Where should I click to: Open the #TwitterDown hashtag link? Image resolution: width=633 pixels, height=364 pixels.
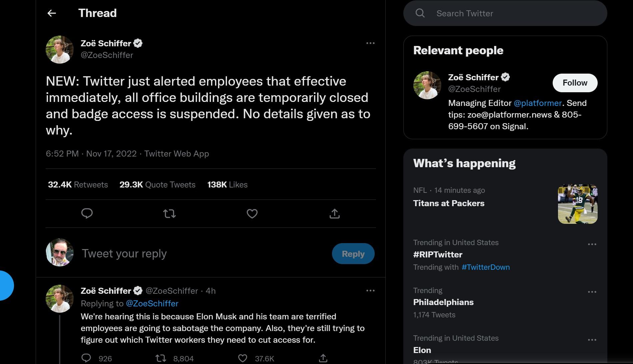pyautogui.click(x=485, y=267)
